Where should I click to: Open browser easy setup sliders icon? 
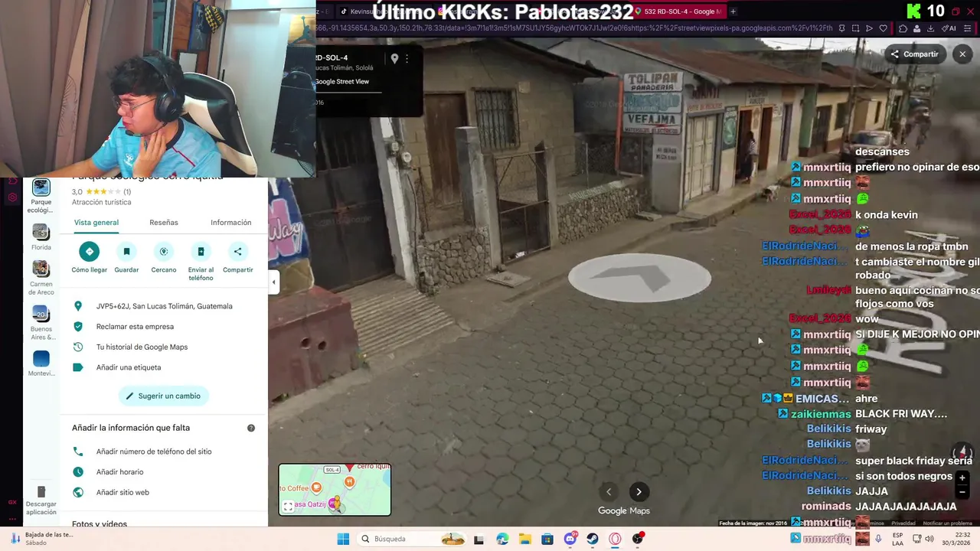(x=969, y=28)
